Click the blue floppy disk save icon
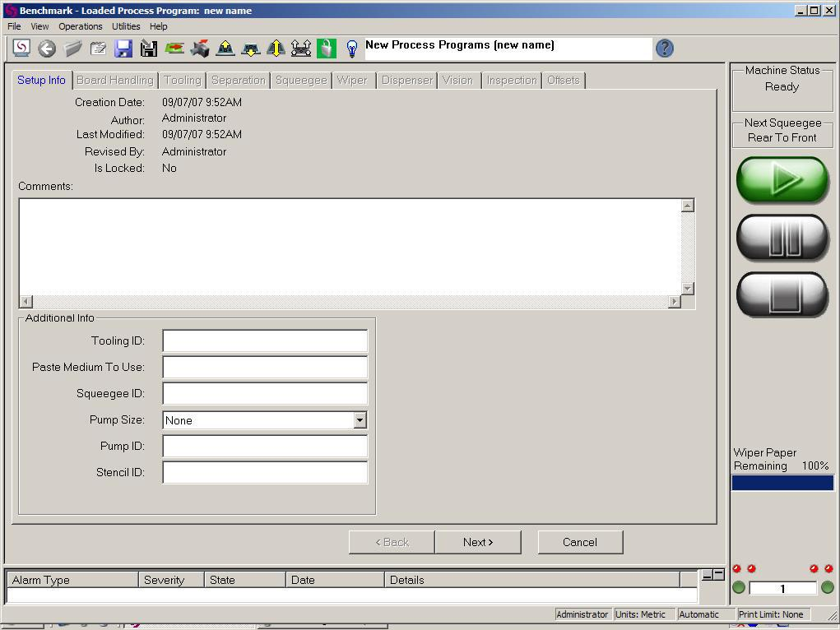 (x=123, y=49)
